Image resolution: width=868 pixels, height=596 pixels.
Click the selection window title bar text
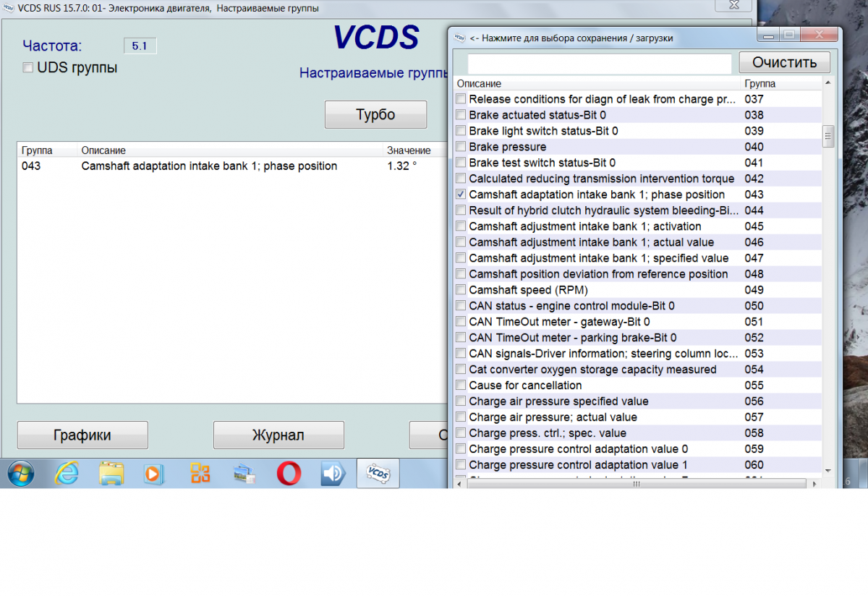coord(571,38)
